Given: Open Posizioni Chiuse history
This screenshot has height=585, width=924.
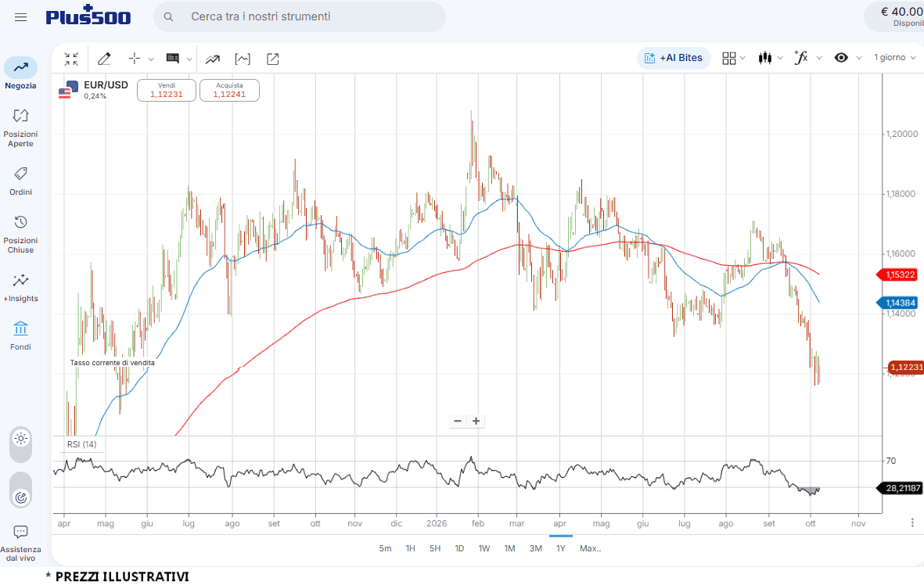Looking at the screenshot, I should pos(20,235).
